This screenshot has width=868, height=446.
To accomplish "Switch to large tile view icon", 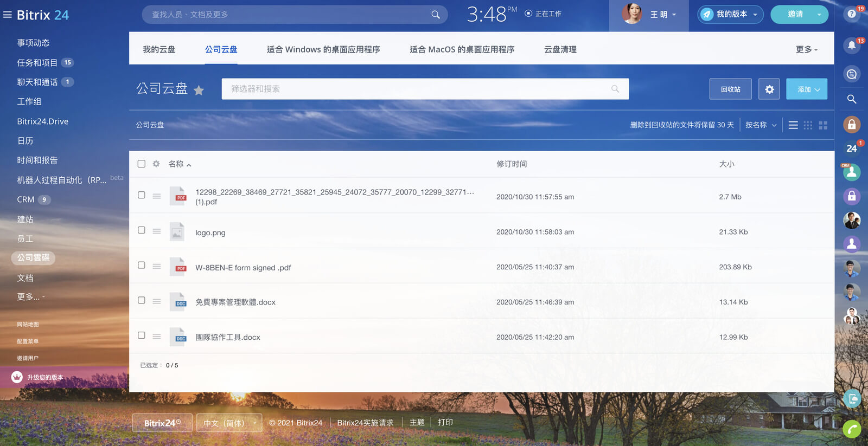I will coord(823,125).
